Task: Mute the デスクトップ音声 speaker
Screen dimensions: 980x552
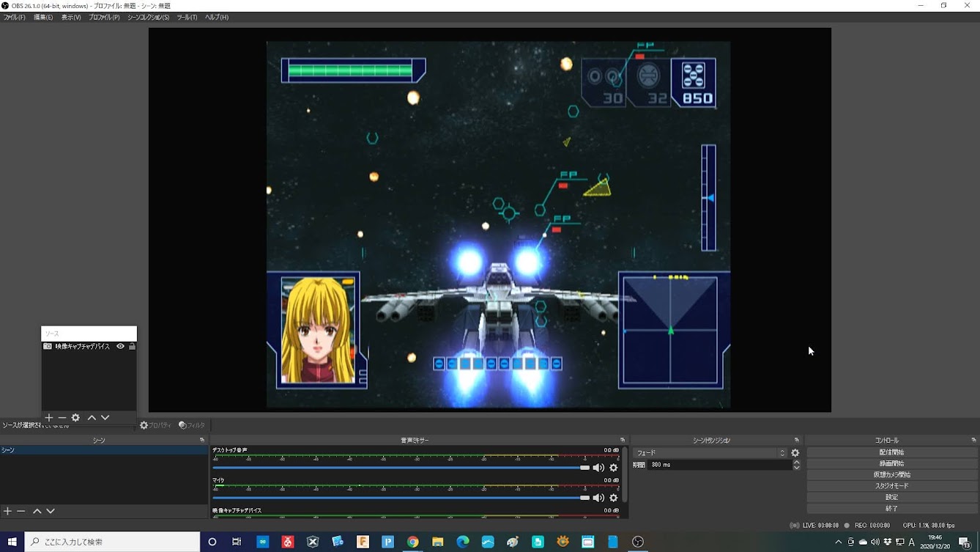Action: (598, 468)
